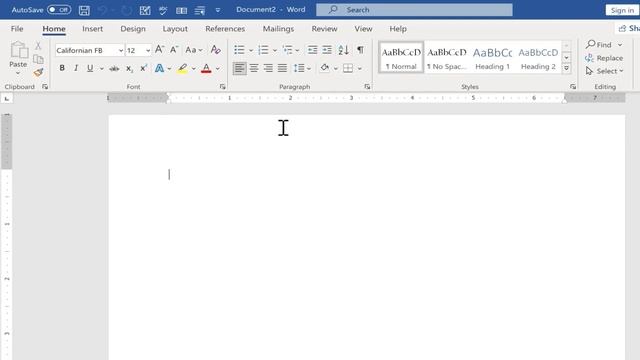This screenshot has width=640, height=360.
Task: Switch to the References tab
Action: (x=225, y=29)
